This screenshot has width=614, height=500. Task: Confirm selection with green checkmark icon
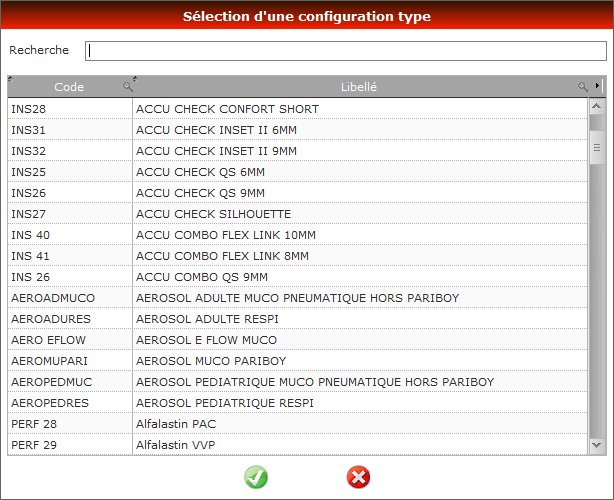(256, 477)
